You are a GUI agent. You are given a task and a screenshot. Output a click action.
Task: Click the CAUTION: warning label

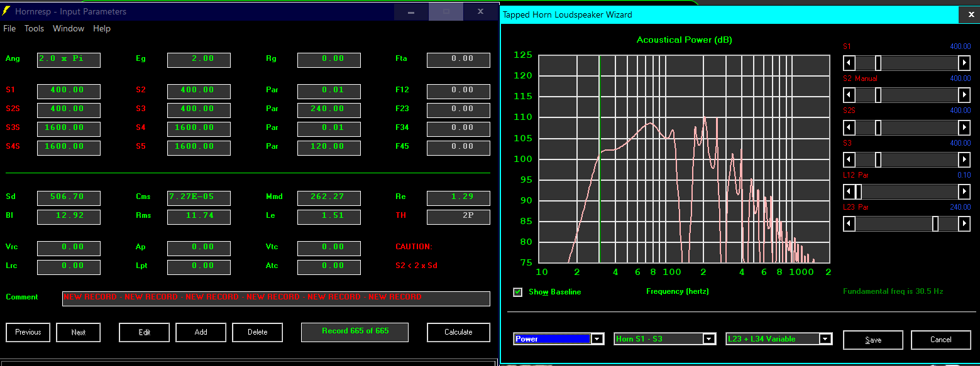(x=414, y=247)
